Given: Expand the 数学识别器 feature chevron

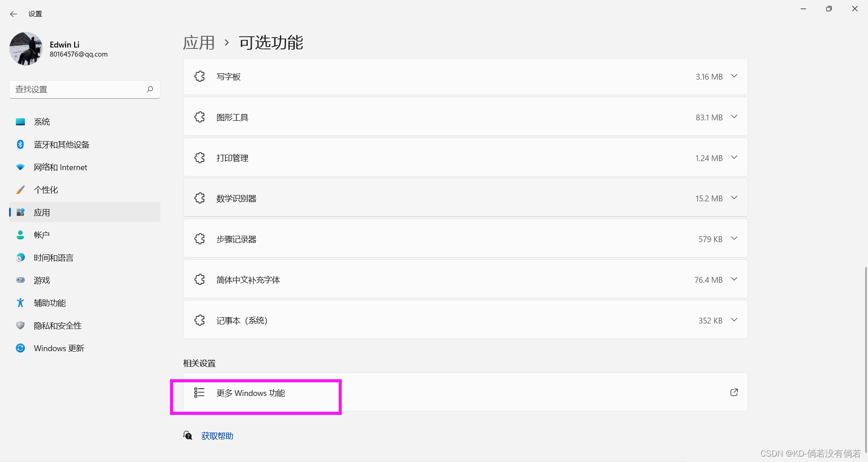Looking at the screenshot, I should click(x=734, y=198).
